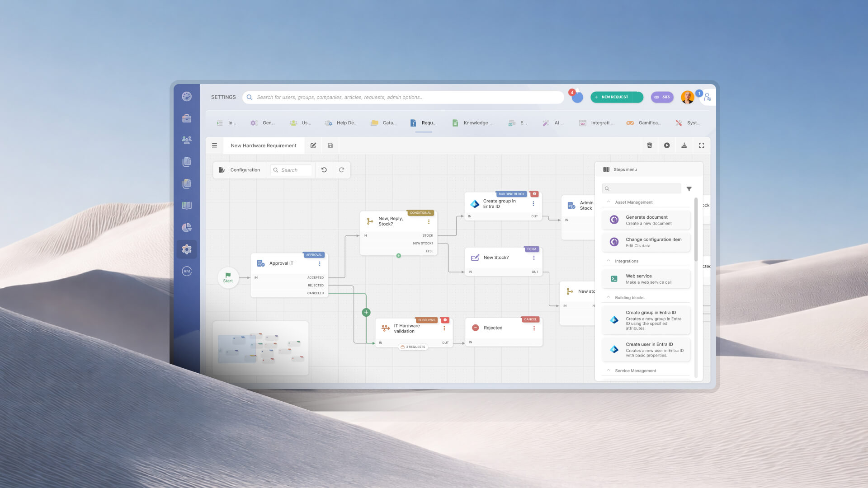Edit the New Hardware Requirement name
The image size is (868, 488).
click(x=313, y=145)
